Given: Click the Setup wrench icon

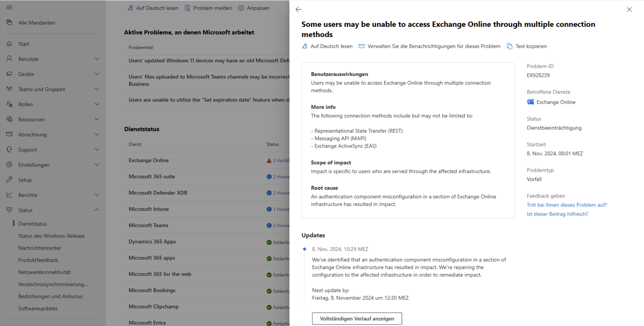Looking at the screenshot, I should pos(9,180).
